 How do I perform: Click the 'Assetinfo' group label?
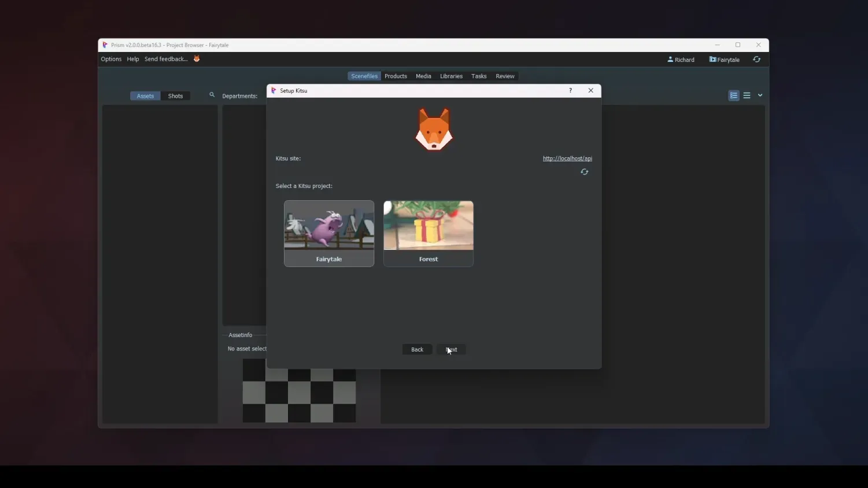(x=241, y=335)
